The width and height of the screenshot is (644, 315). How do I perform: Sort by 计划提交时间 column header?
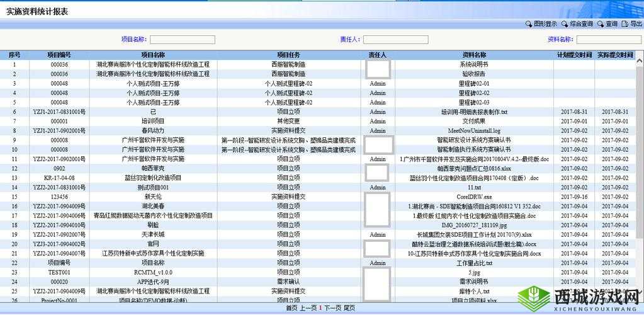(x=574, y=55)
